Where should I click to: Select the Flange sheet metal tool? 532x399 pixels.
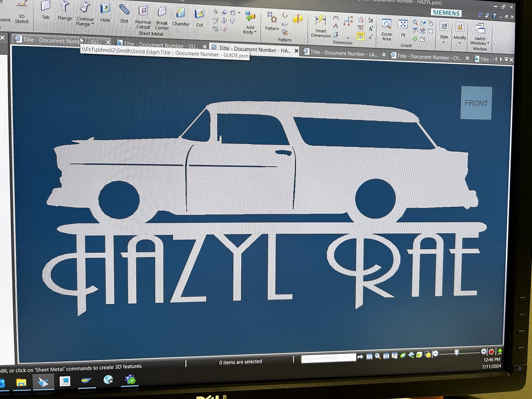coord(65,11)
